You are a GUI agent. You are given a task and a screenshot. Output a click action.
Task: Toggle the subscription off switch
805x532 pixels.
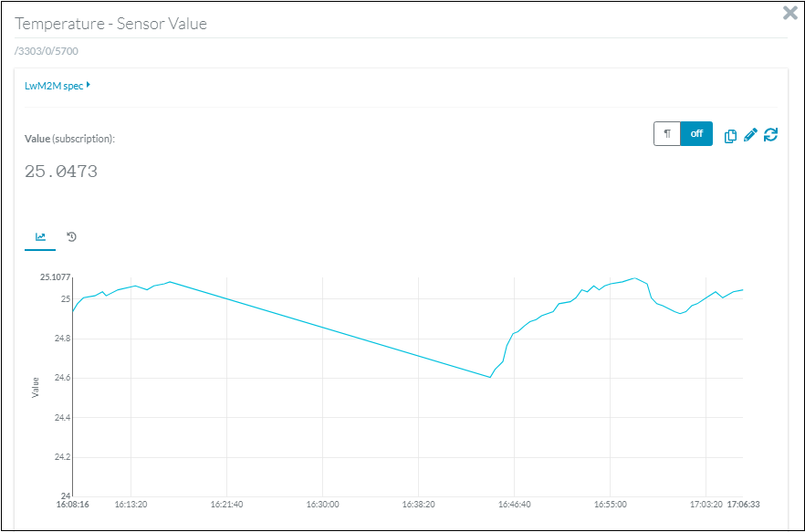696,134
